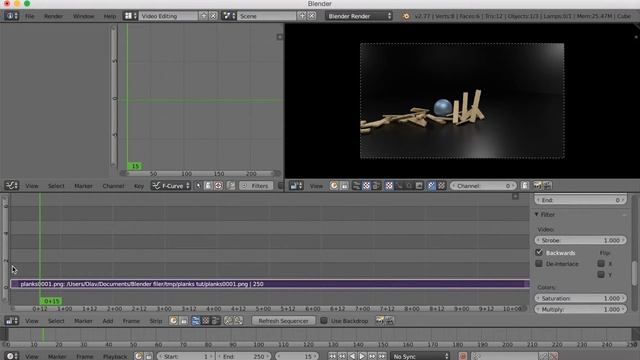Adjust the Multiply value slider
This screenshot has height=360, width=640.
(580, 309)
